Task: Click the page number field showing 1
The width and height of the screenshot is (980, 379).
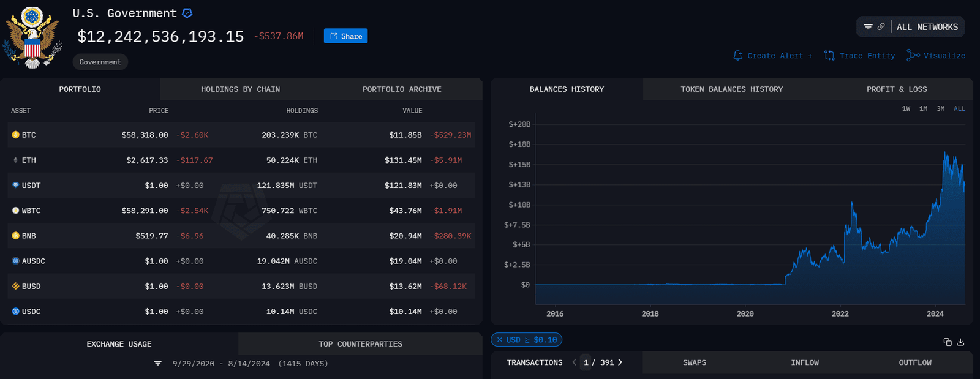Action: tap(586, 362)
